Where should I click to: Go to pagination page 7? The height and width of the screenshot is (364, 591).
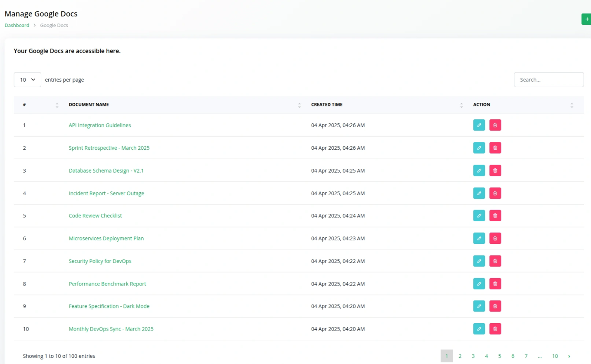(526, 356)
